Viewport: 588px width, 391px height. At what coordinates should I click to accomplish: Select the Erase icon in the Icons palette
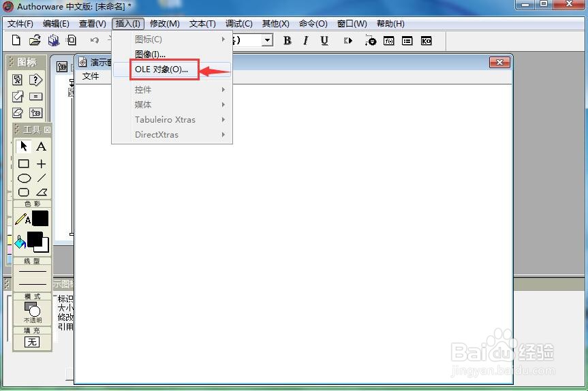pyautogui.click(x=18, y=112)
